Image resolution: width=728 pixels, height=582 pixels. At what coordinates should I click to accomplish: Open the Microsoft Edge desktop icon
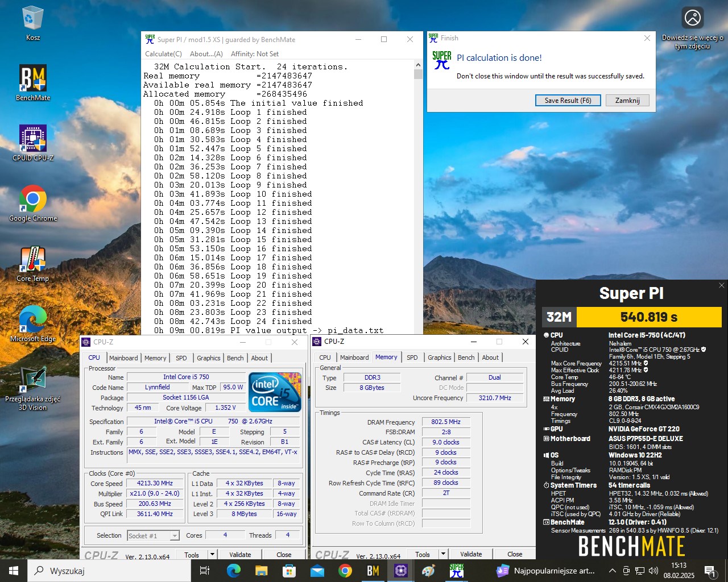pyautogui.click(x=33, y=324)
